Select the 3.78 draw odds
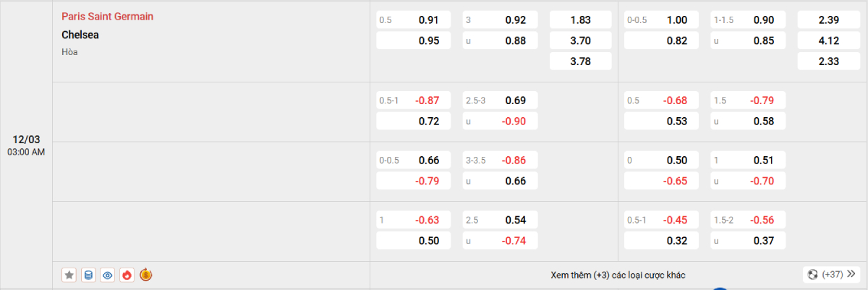 580,61
